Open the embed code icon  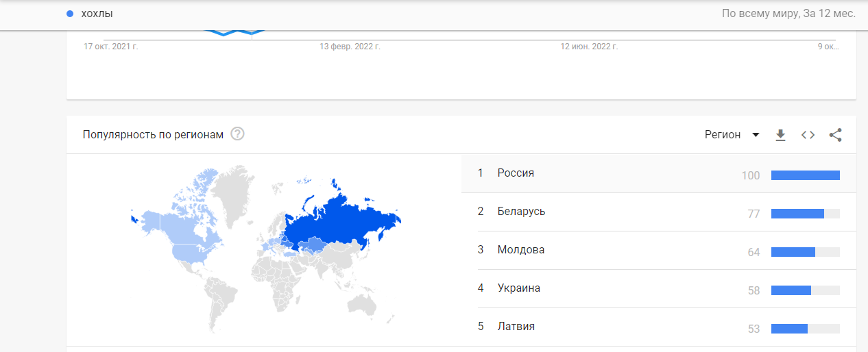point(808,135)
